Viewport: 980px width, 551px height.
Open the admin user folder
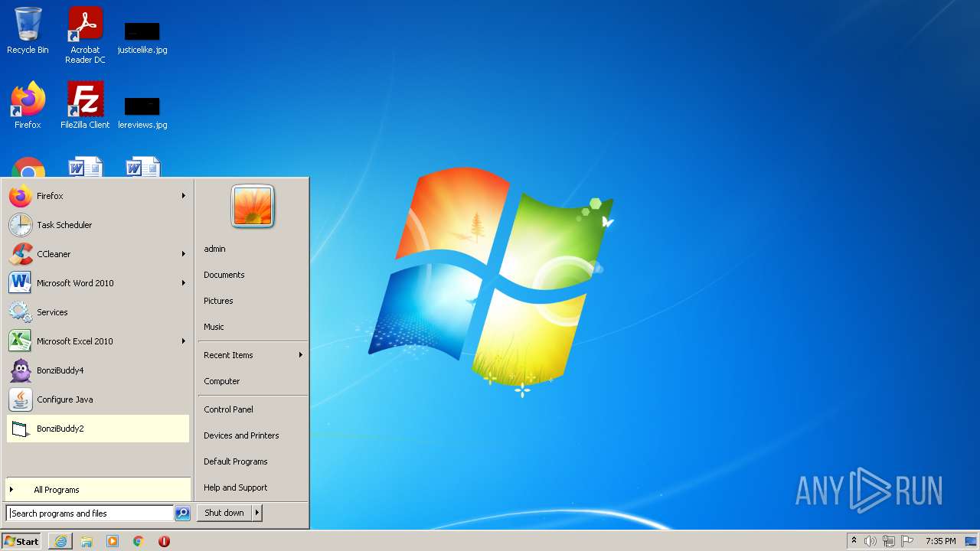click(x=253, y=249)
